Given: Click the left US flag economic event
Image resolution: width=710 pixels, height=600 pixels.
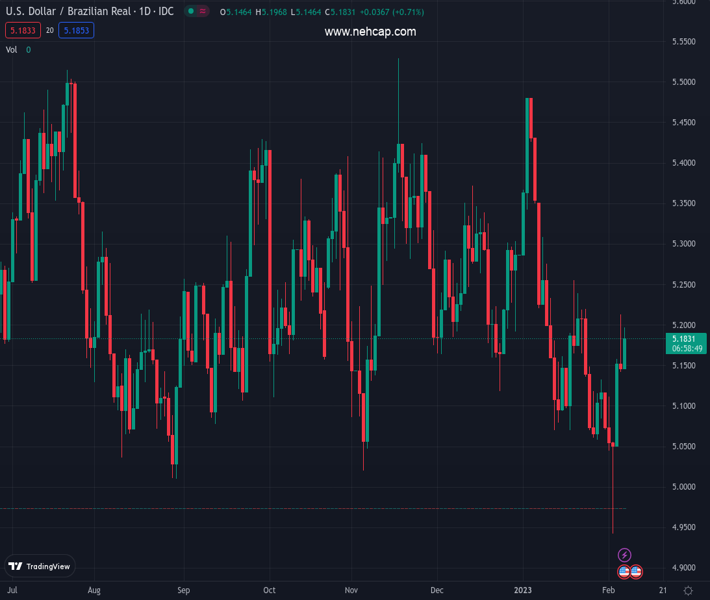Looking at the screenshot, I should [x=624, y=572].
